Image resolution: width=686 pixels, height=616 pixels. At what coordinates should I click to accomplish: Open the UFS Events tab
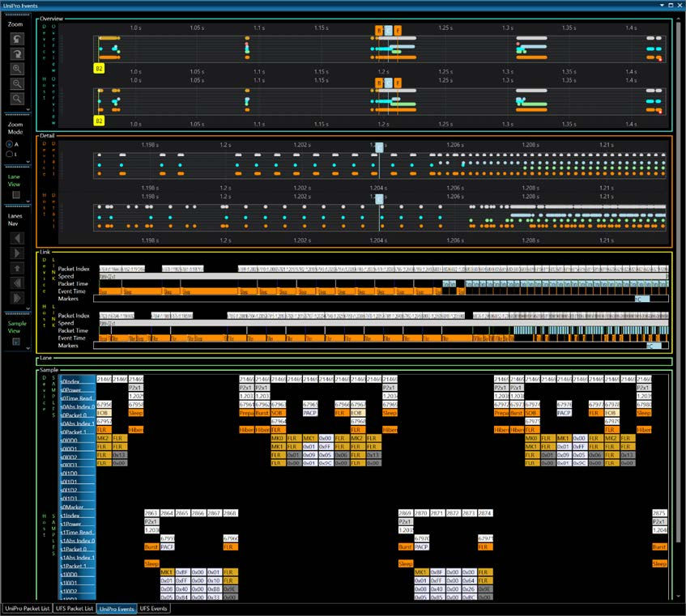point(153,609)
